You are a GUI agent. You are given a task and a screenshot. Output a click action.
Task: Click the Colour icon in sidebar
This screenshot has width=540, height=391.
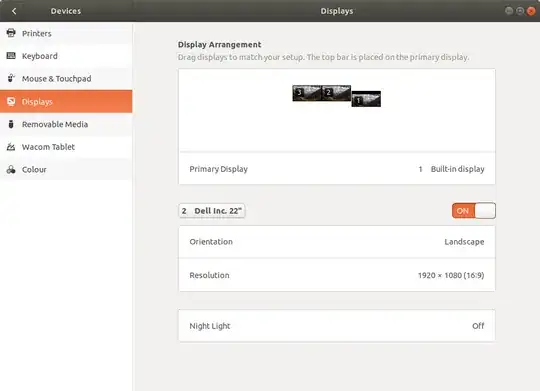11,169
